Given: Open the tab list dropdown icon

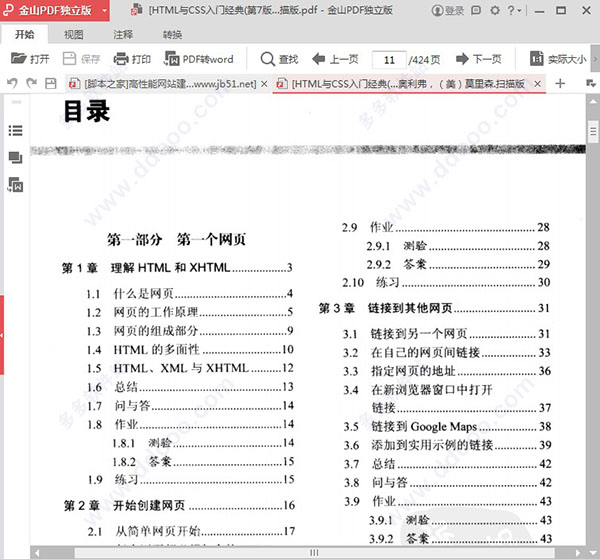Looking at the screenshot, I should pyautogui.click(x=591, y=83).
